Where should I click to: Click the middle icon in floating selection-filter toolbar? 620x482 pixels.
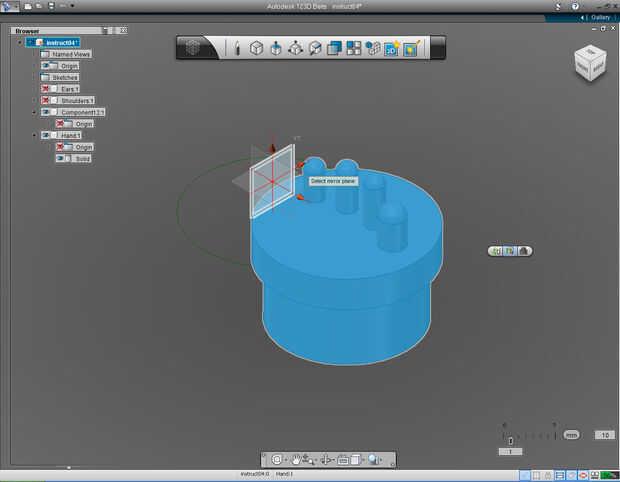[510, 251]
